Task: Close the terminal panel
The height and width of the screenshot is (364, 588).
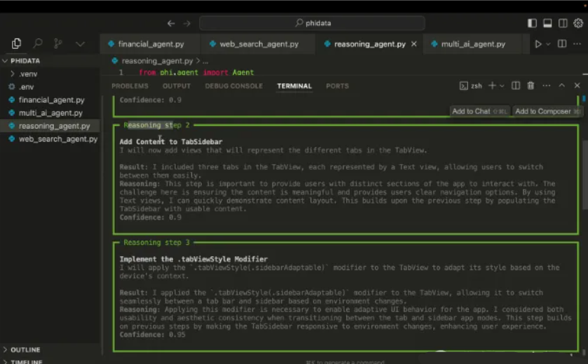Action: point(577,86)
